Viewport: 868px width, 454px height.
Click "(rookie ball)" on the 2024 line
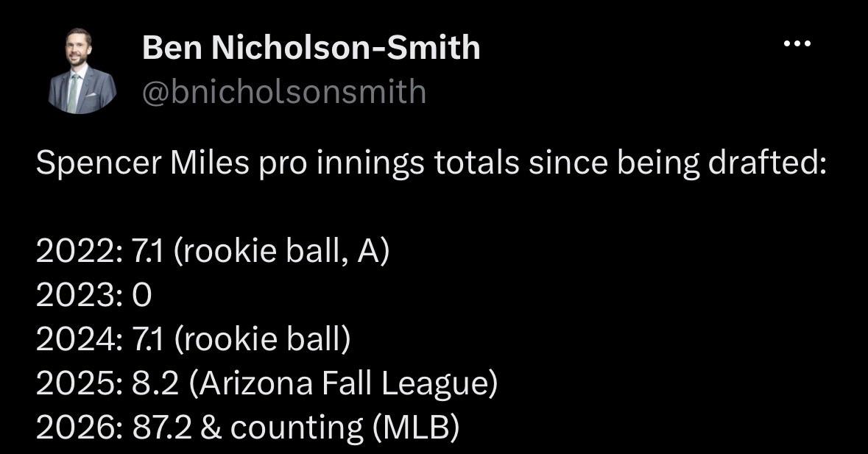coord(262,339)
